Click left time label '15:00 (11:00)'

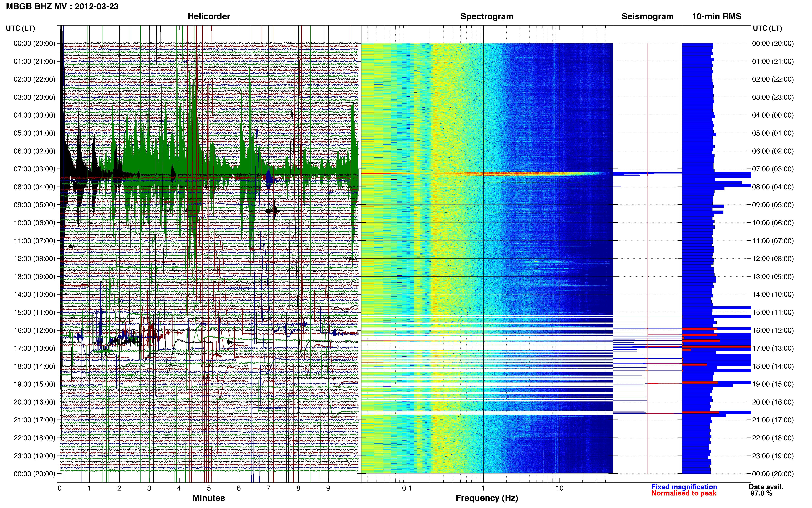click(34, 312)
